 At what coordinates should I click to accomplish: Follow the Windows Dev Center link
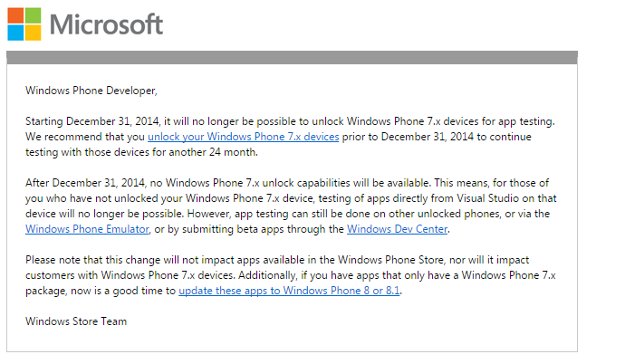[x=397, y=229]
